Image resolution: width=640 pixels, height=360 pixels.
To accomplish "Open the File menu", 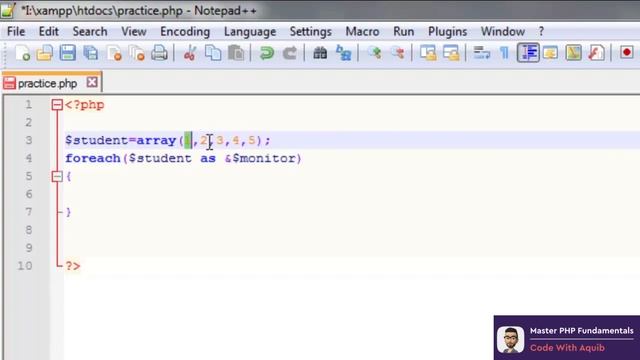I will [x=16, y=31].
